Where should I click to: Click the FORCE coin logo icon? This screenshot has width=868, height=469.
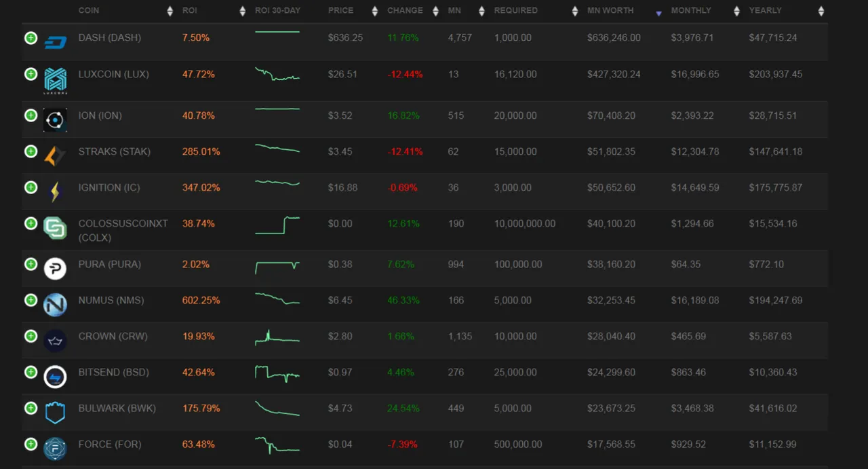(55, 449)
